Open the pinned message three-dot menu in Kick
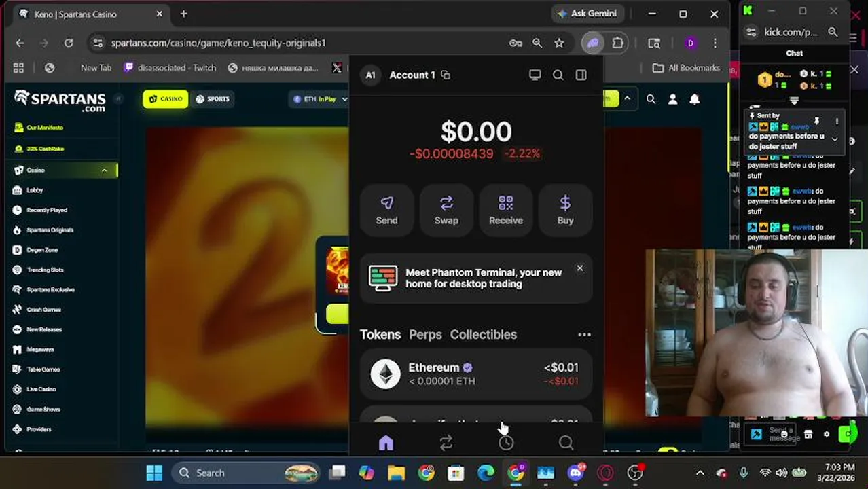The image size is (868, 489). [837, 122]
